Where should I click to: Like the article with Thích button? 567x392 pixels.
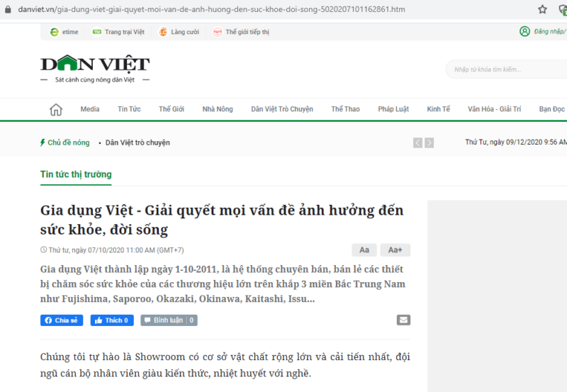tap(112, 320)
